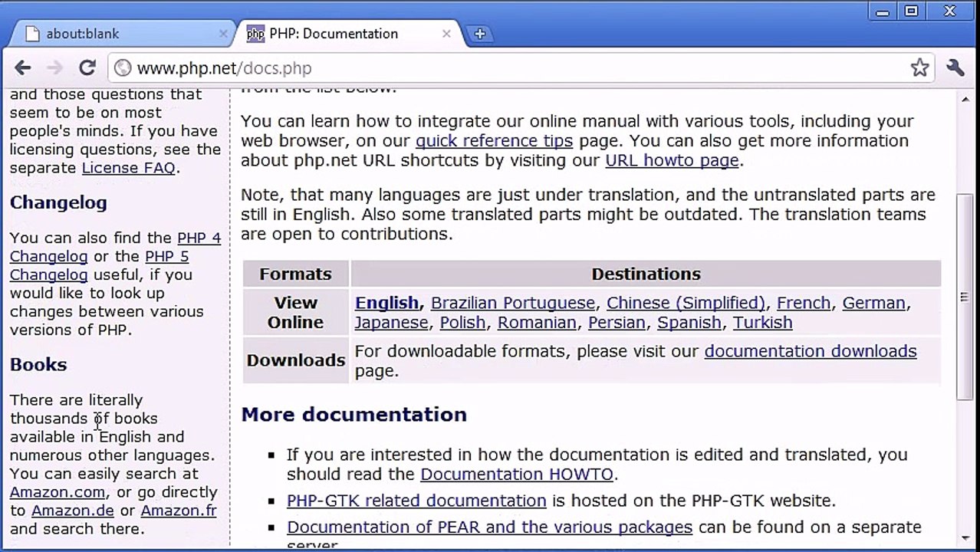Click the Changelog heading

click(x=58, y=202)
